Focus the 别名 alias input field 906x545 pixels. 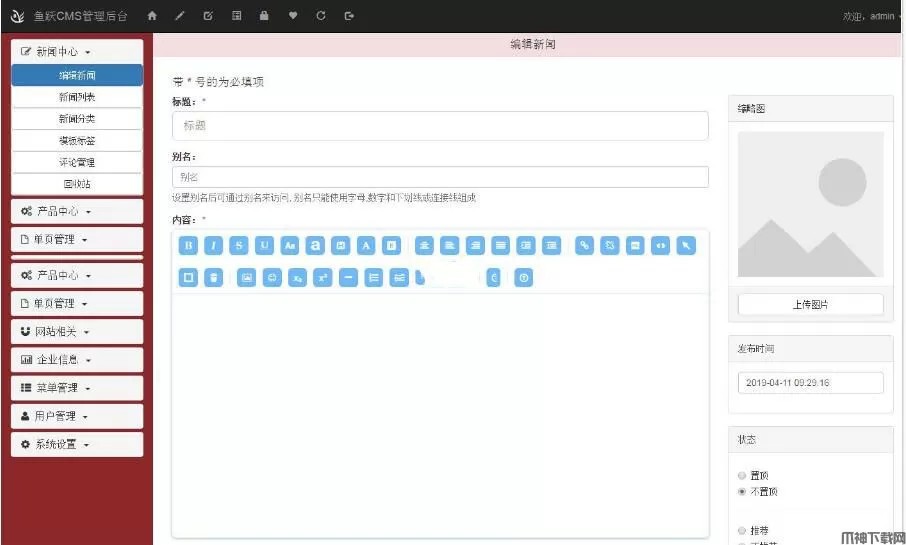440,177
